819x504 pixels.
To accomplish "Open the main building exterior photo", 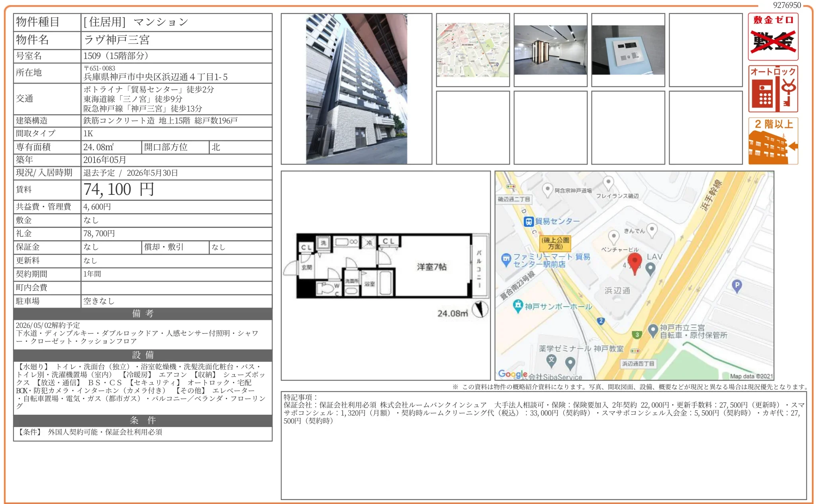I will coord(356,89).
